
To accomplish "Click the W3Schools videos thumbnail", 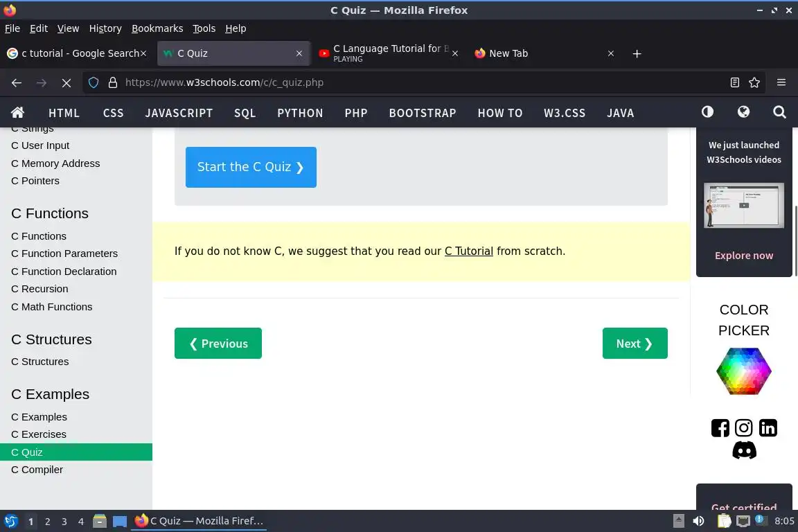I will click(x=743, y=205).
